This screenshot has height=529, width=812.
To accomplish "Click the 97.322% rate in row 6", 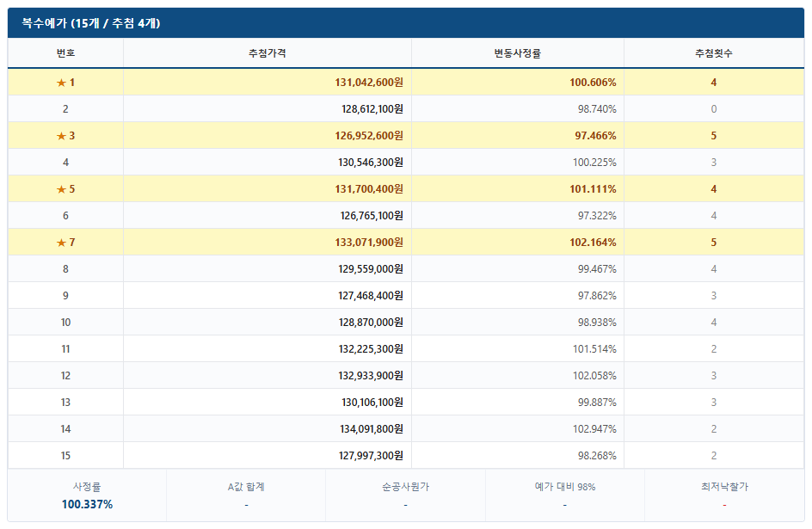I will coord(597,216).
